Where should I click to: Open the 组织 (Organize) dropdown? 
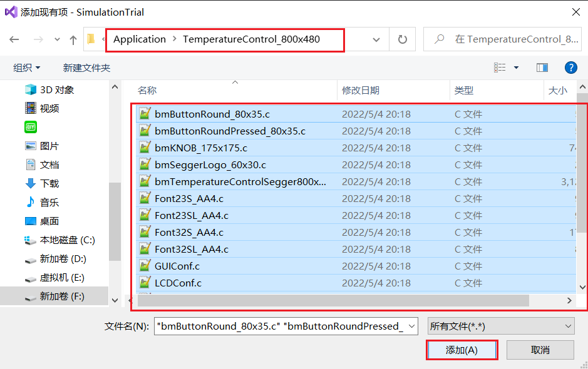click(x=26, y=67)
